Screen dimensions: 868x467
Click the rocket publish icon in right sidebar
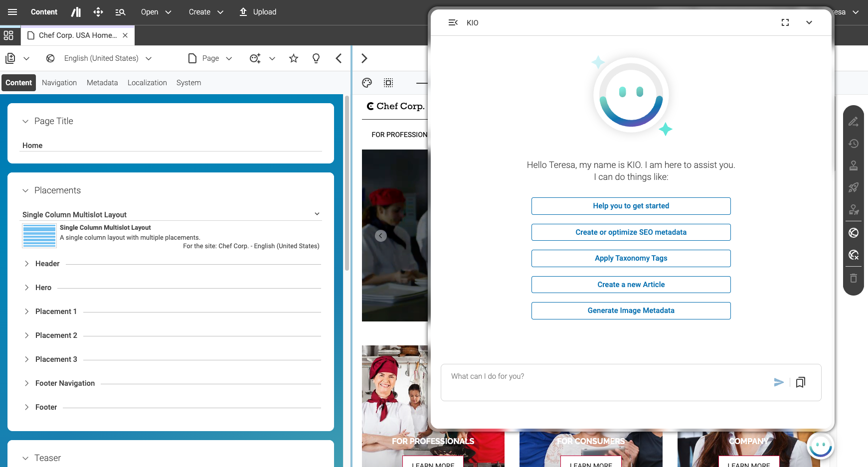pos(854,187)
